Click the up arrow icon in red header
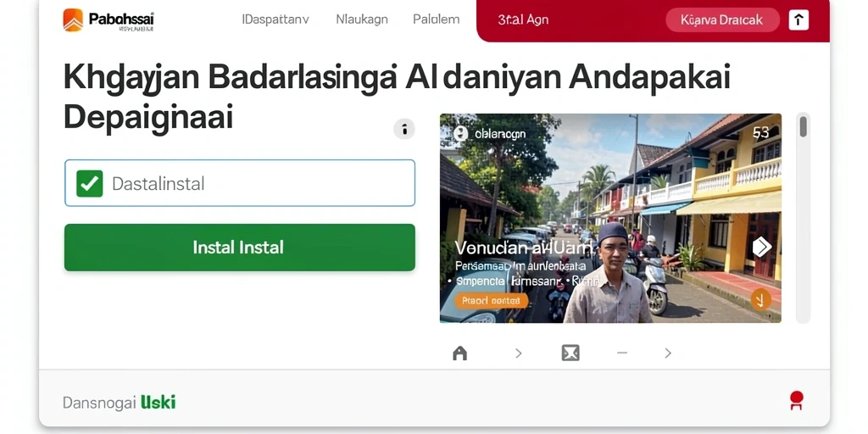The image size is (868, 434). (x=798, y=20)
